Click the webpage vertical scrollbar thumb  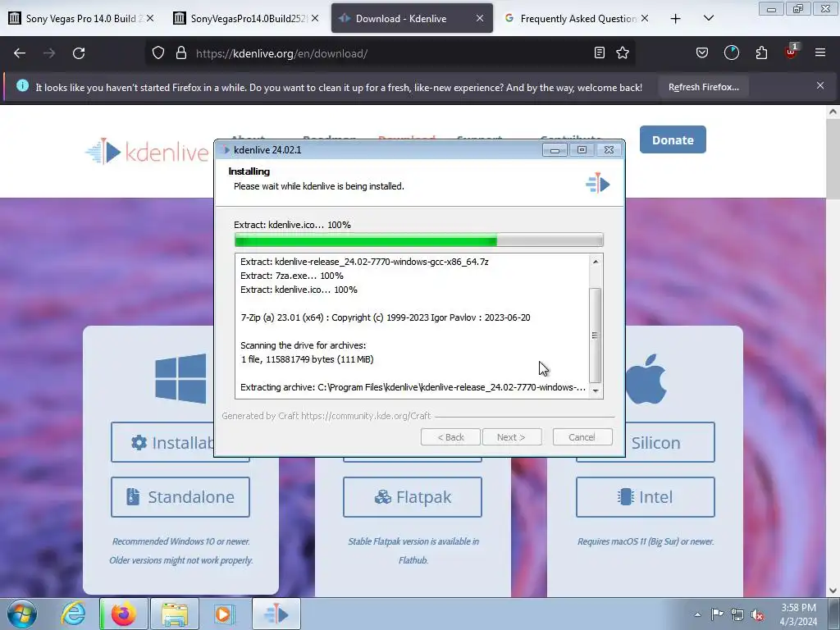833,160
